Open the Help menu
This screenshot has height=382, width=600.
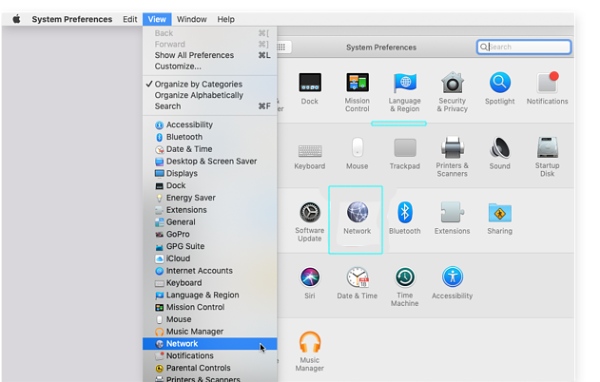click(226, 19)
